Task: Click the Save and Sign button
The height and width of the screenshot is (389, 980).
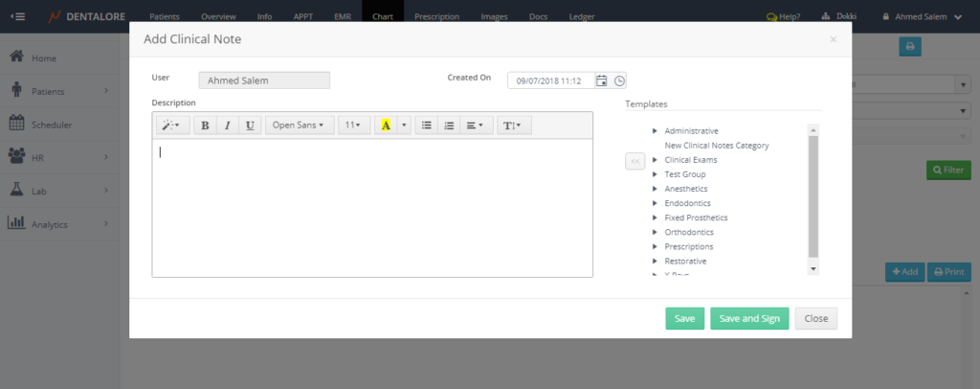Action: (749, 318)
